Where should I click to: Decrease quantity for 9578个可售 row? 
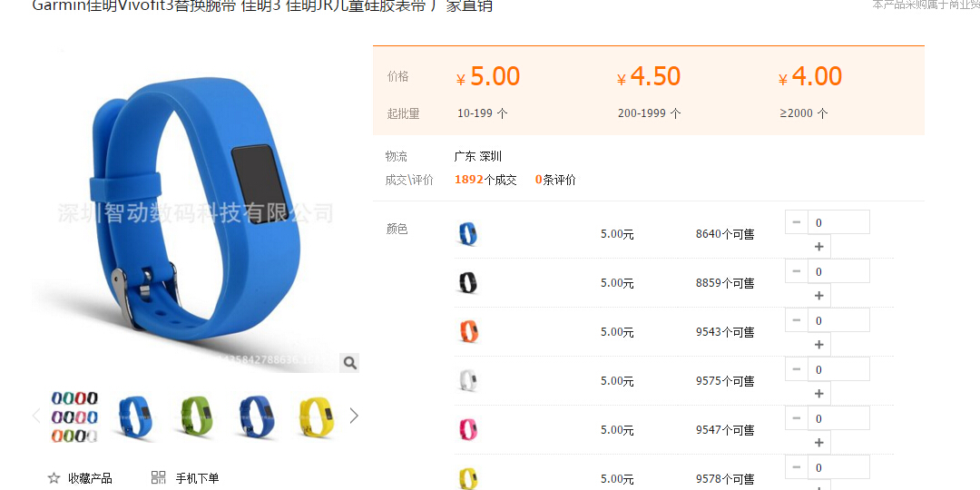(x=797, y=467)
